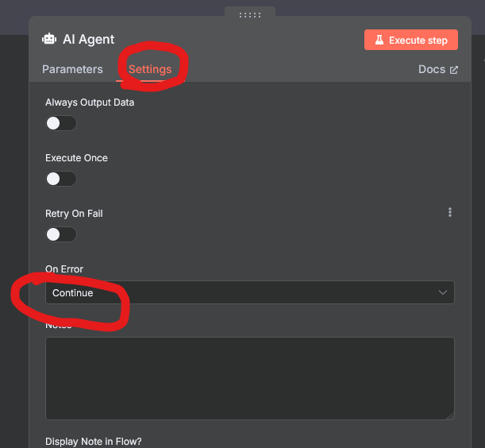Enable the Always Output Data switch
The height and width of the screenshot is (448, 485).
[61, 123]
